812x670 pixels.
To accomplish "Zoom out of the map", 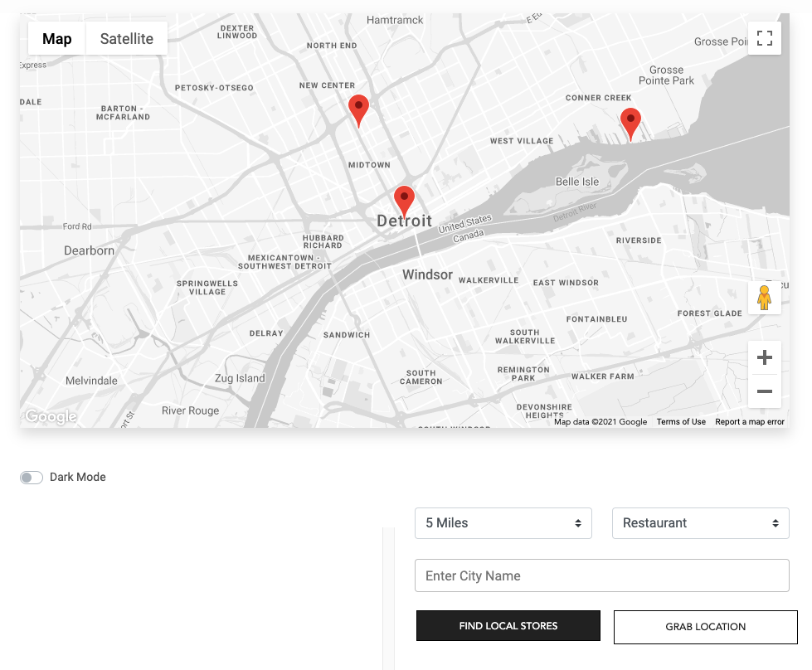I will [764, 391].
